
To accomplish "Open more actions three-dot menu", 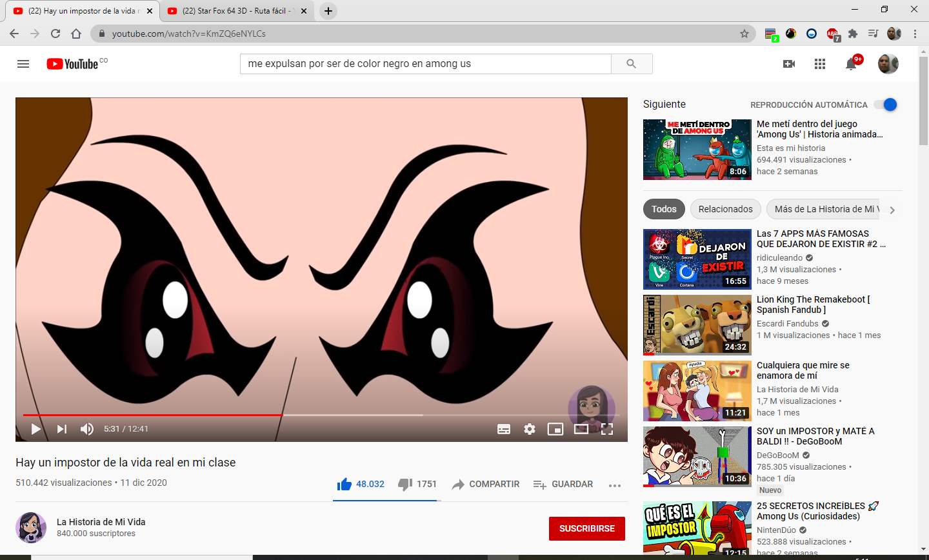I will [x=615, y=485].
